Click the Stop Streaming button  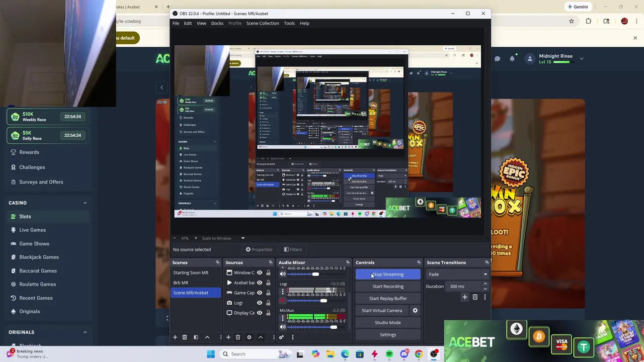click(388, 275)
